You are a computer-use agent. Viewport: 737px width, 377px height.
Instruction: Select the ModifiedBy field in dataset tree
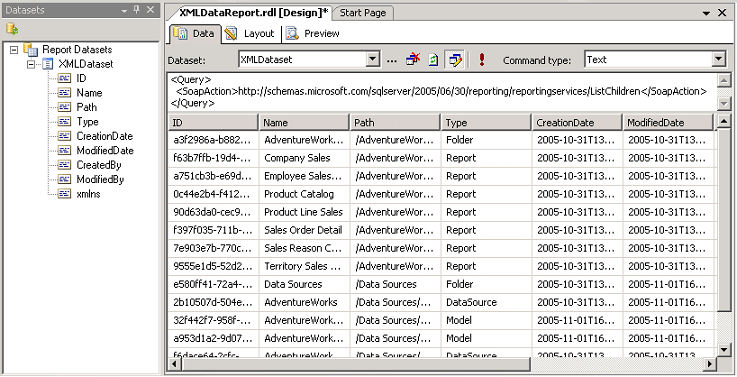point(100,179)
